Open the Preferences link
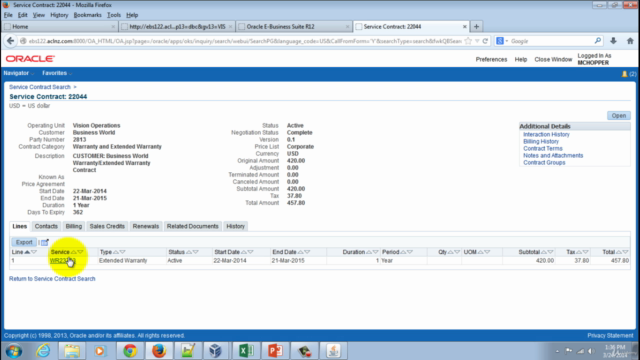The height and width of the screenshot is (360, 640). click(491, 60)
